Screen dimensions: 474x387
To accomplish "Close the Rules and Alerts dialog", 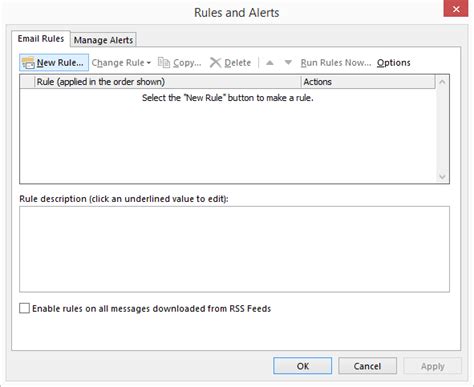I will [x=456, y=8].
